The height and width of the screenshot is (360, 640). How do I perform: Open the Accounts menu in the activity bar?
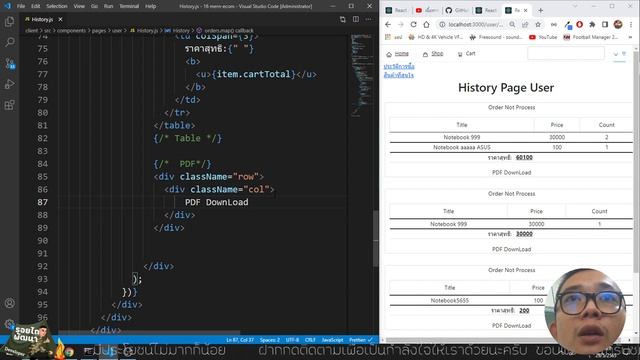[x=9, y=303]
